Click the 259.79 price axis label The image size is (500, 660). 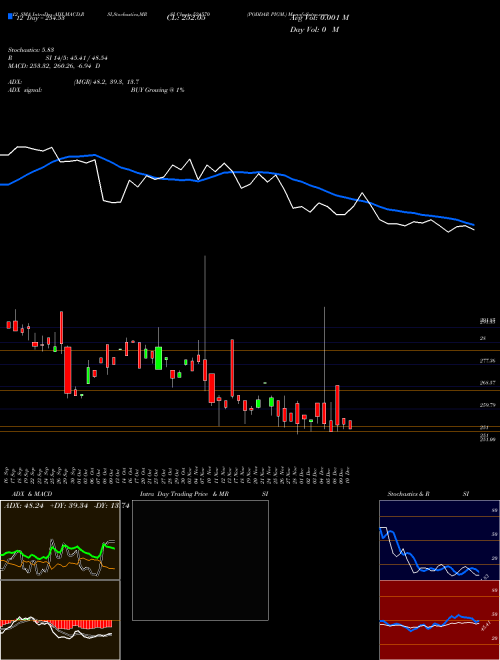(x=487, y=405)
